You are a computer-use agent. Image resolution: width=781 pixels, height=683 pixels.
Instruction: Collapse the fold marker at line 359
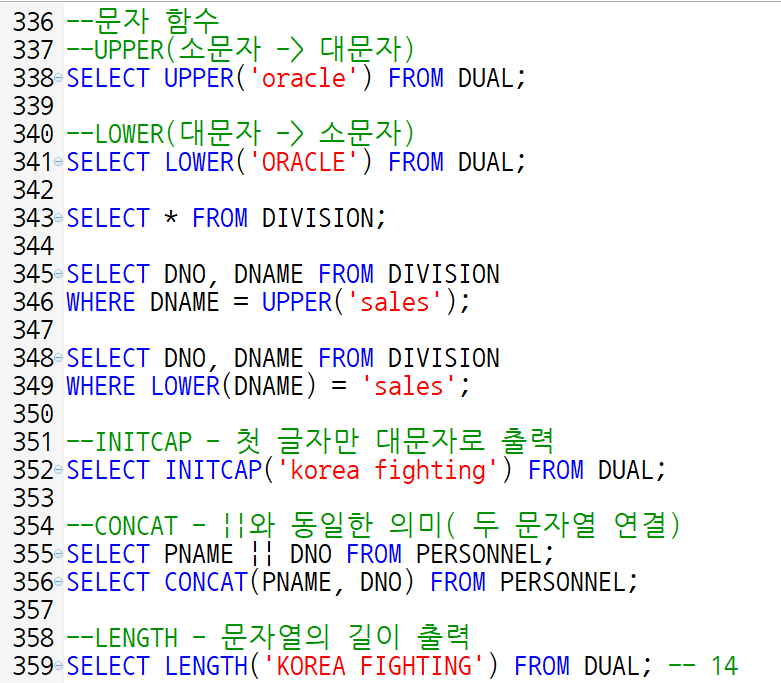coord(58,666)
